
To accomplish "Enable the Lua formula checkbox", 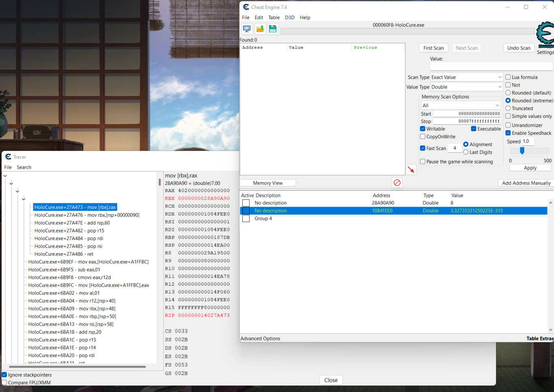I will pyautogui.click(x=508, y=77).
